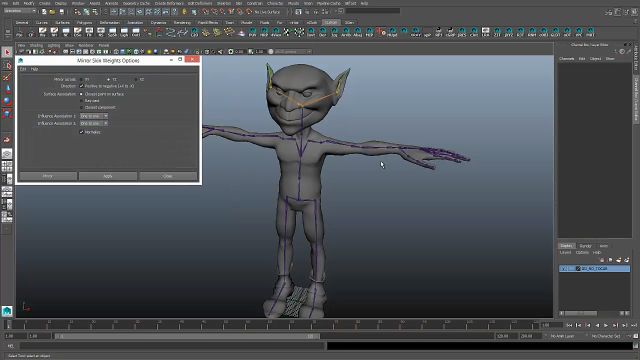
Task: Click the New Scene icon
Action: tap(44, 12)
